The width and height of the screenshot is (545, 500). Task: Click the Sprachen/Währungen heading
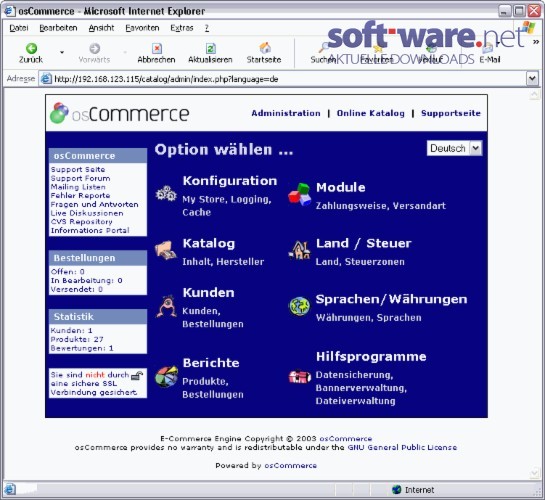[391, 300]
